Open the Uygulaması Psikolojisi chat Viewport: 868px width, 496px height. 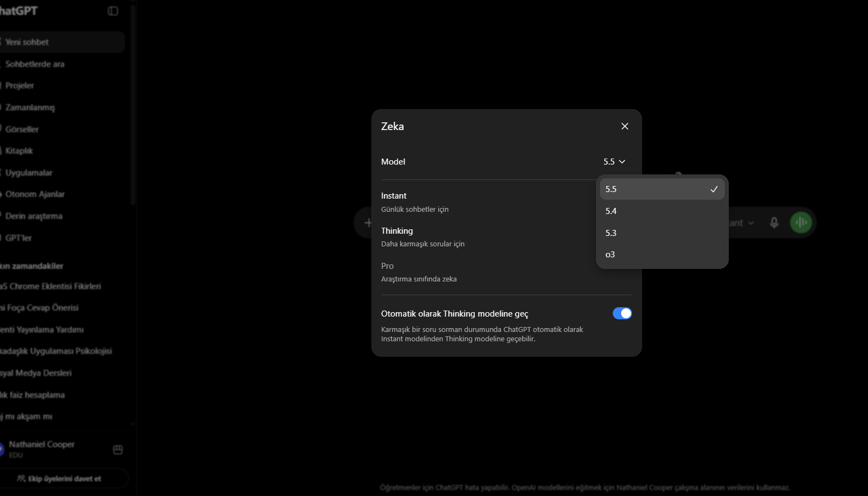coord(63,351)
